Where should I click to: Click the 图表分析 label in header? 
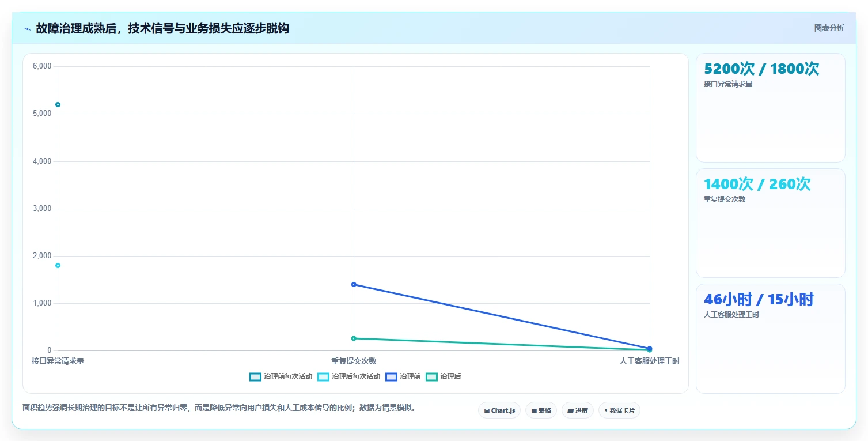pyautogui.click(x=829, y=28)
